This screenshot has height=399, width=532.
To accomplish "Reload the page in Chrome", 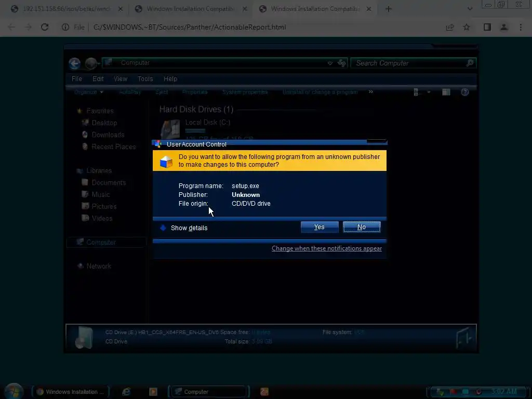I will point(45,27).
